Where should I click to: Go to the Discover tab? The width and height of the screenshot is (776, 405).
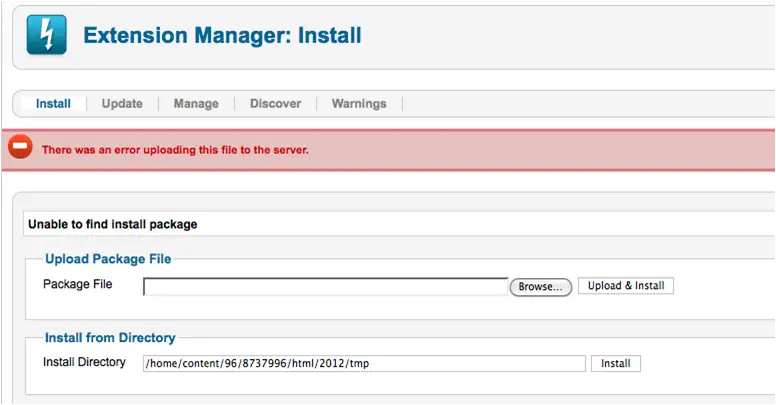276,103
